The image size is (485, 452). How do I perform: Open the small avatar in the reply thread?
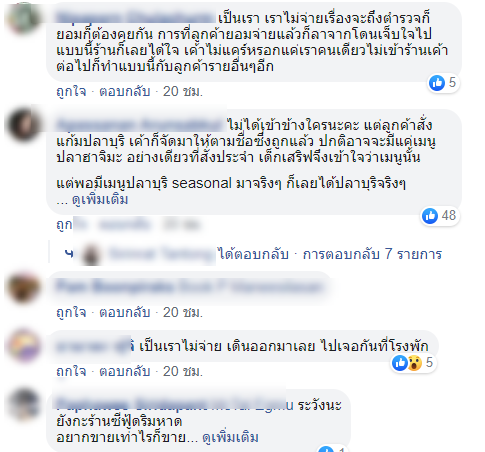92,254
